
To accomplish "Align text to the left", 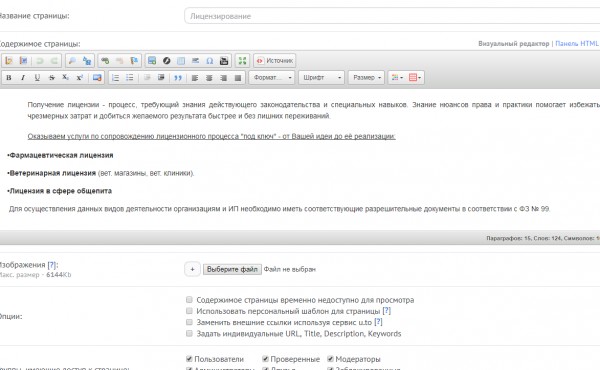I will click(195, 78).
